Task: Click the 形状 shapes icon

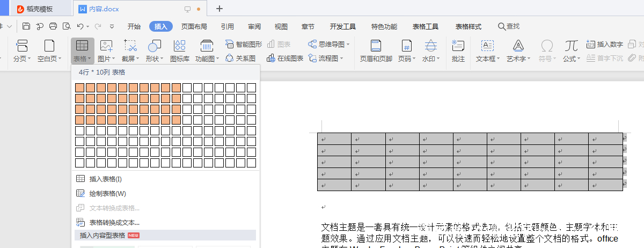Action: (x=155, y=46)
